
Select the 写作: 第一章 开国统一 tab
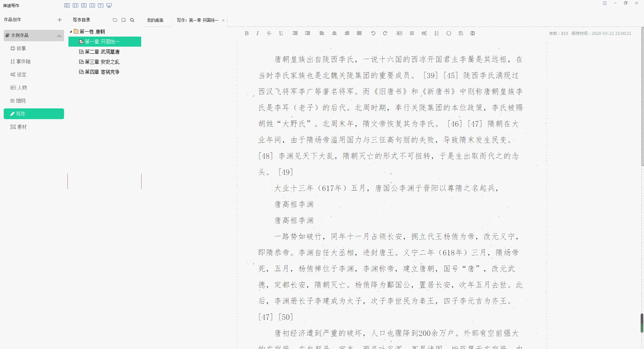coord(198,20)
